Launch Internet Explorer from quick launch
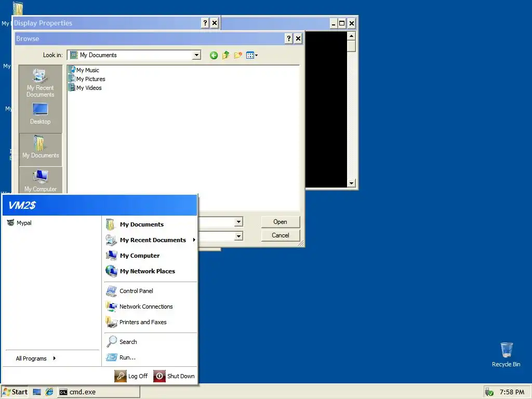The image size is (532, 399). pyautogui.click(x=49, y=392)
